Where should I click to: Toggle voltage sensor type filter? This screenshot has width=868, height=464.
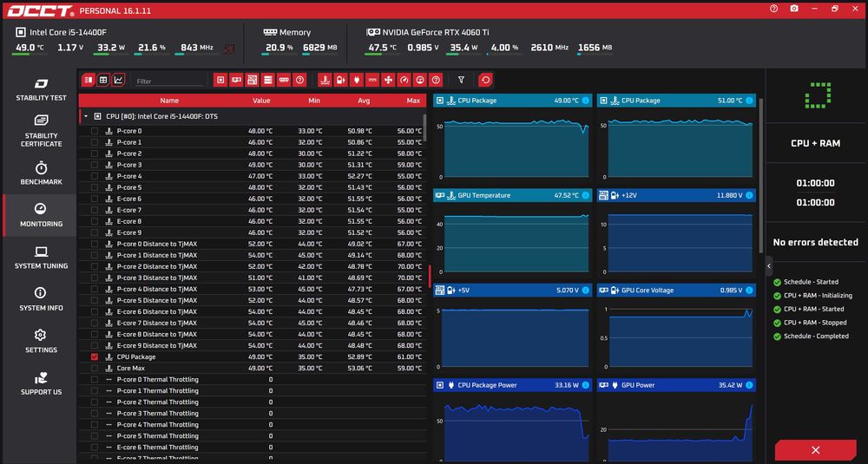pos(340,80)
